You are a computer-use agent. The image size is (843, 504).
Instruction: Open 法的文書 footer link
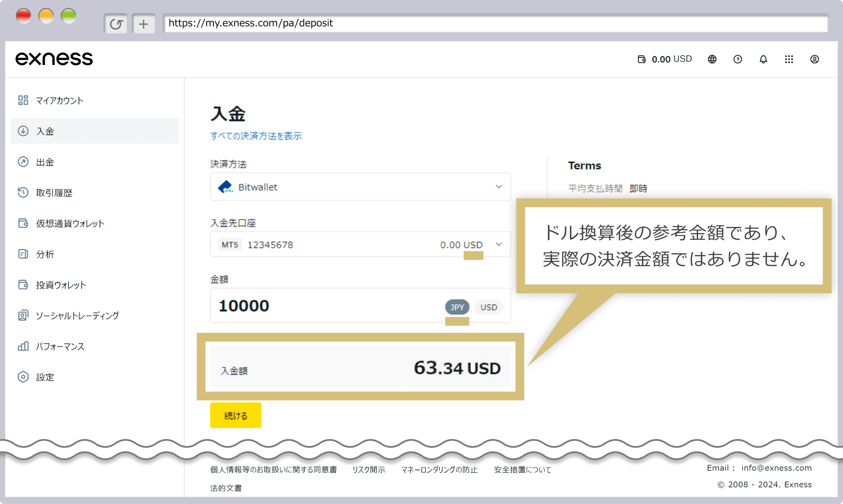point(226,488)
